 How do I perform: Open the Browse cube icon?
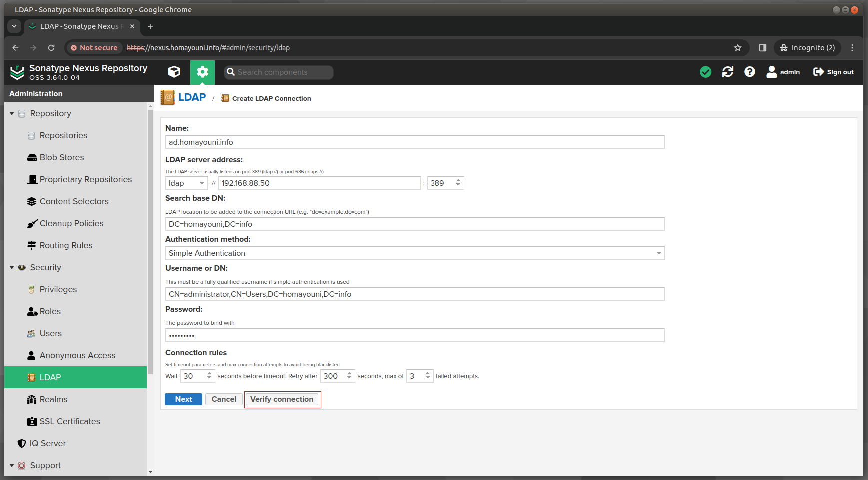tap(174, 72)
